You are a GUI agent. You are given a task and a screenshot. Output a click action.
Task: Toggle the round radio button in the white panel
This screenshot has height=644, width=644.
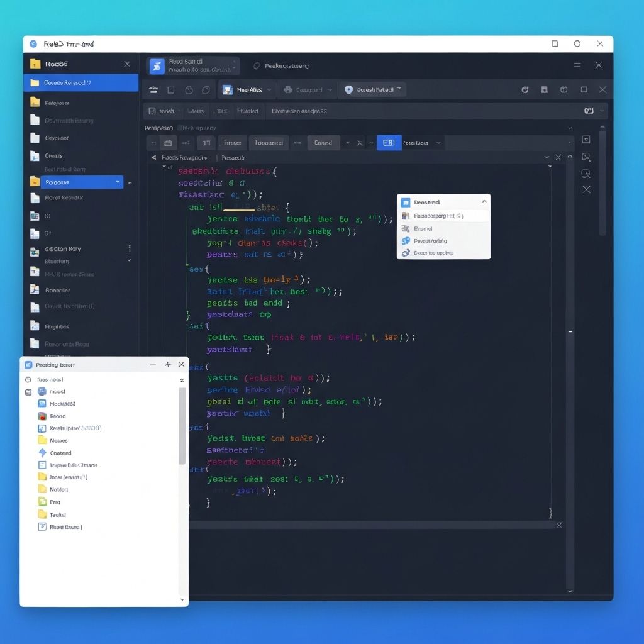coord(28,380)
